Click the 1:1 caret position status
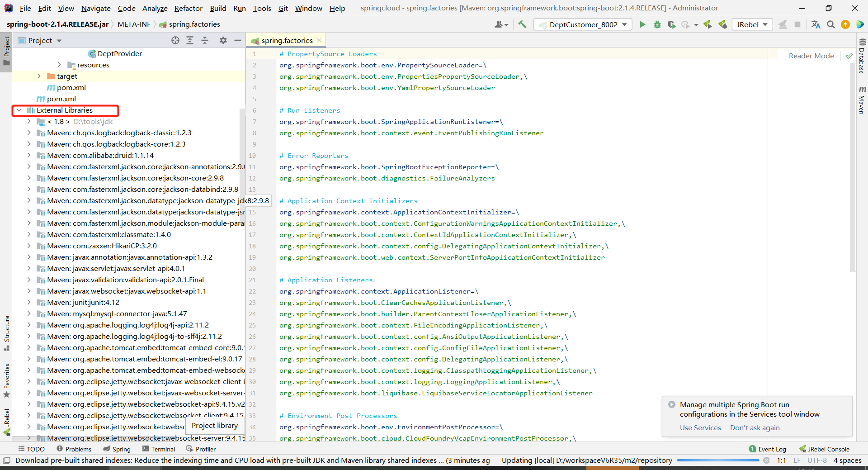This screenshot has height=470, width=868. click(x=781, y=461)
